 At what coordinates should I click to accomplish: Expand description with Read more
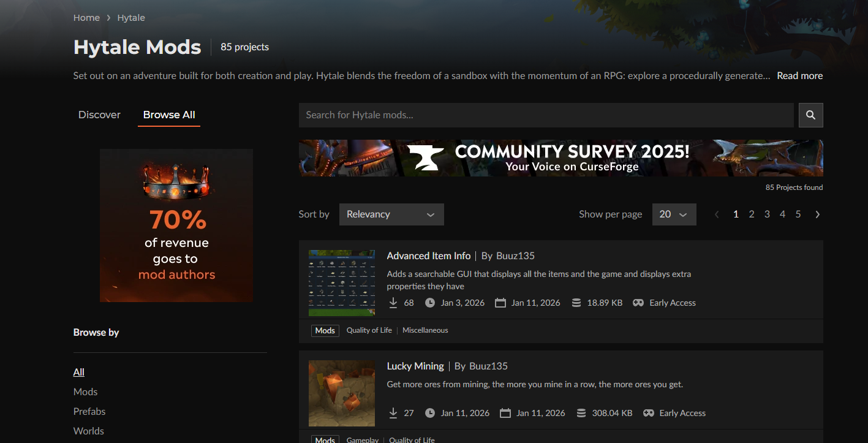tap(800, 76)
